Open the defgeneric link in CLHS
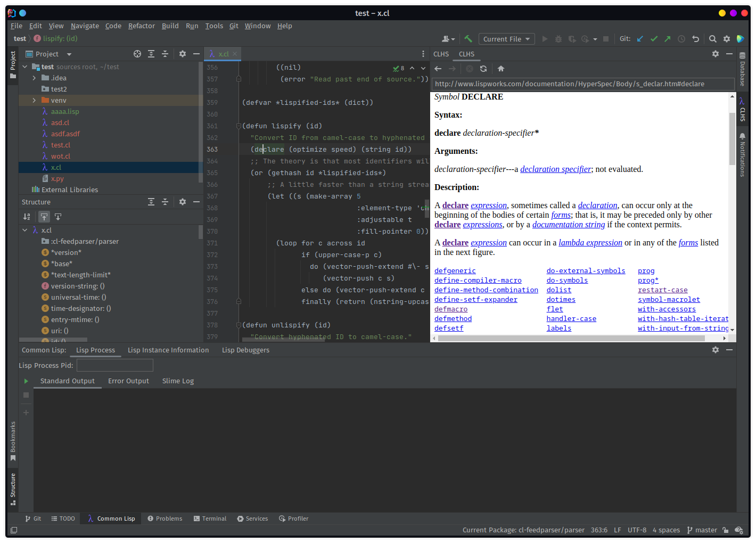Image resolution: width=756 pixels, height=543 pixels. (455, 271)
